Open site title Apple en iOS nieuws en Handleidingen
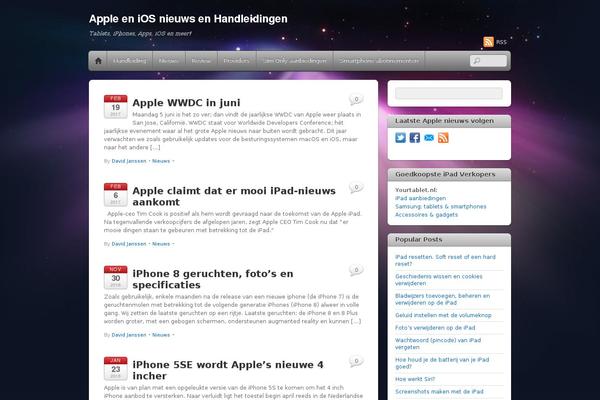The image size is (600, 400). click(x=188, y=19)
